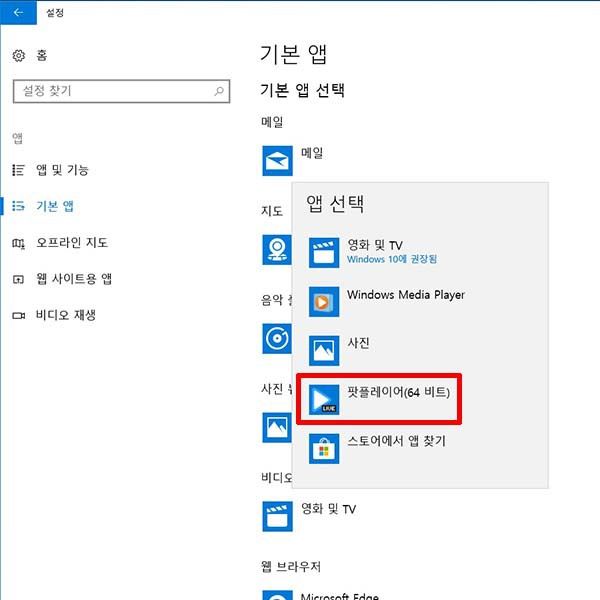Click the 앱 선택 popup title
This screenshot has height=600, width=600.
coord(335,203)
